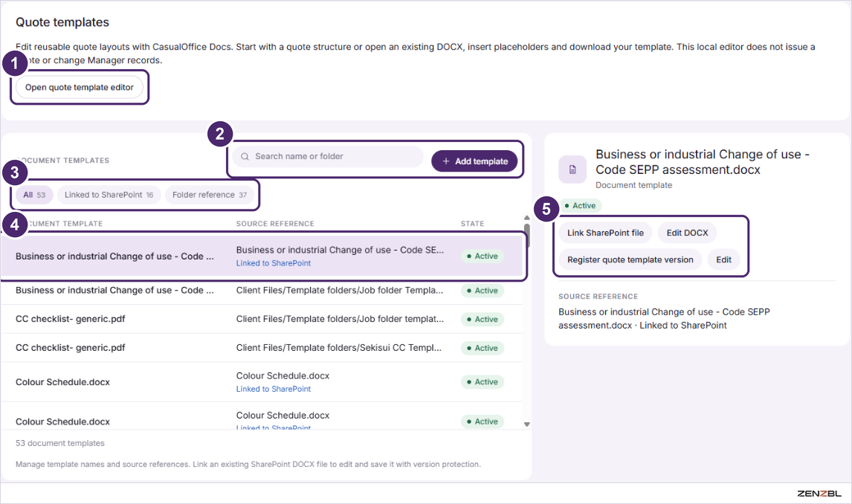Open Linked to SharePoint link in first row
The height and width of the screenshot is (504, 852).
[274, 263]
